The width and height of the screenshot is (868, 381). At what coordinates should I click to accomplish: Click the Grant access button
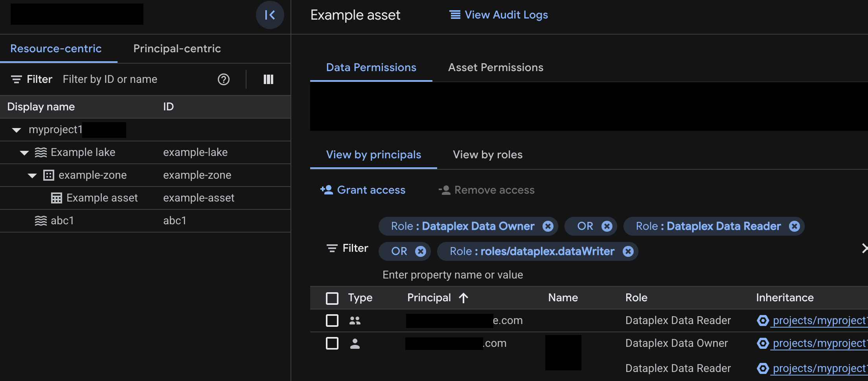(x=362, y=190)
